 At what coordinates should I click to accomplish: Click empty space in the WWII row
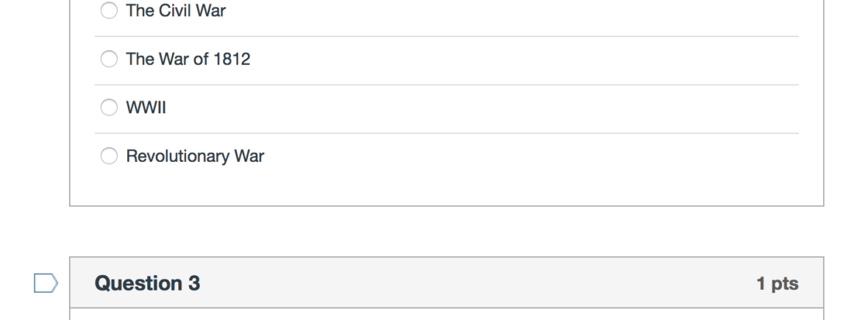click(515, 108)
